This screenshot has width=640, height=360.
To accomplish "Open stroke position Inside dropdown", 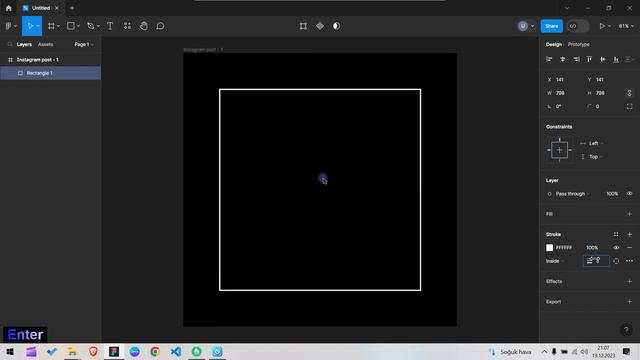I will [x=555, y=261].
